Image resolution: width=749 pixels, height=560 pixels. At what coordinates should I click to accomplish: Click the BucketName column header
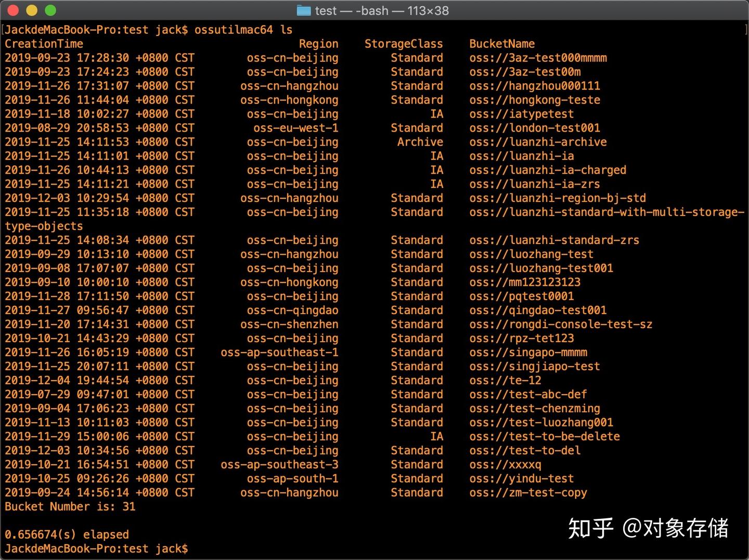tap(502, 44)
